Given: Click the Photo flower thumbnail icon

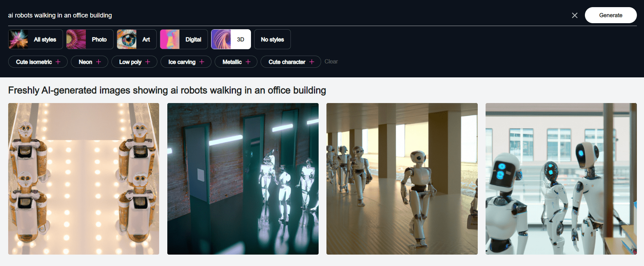Looking at the screenshot, I should click(76, 39).
